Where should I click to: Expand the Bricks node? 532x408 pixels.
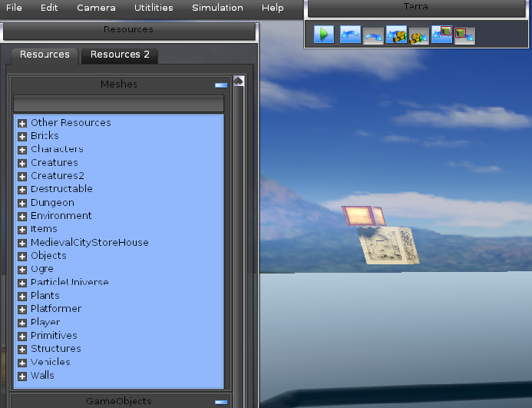click(x=22, y=137)
